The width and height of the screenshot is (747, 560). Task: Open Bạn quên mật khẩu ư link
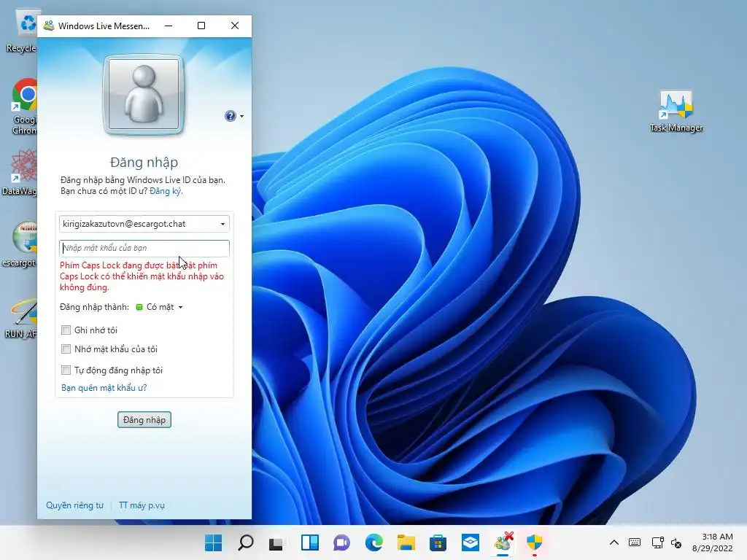[104, 388]
